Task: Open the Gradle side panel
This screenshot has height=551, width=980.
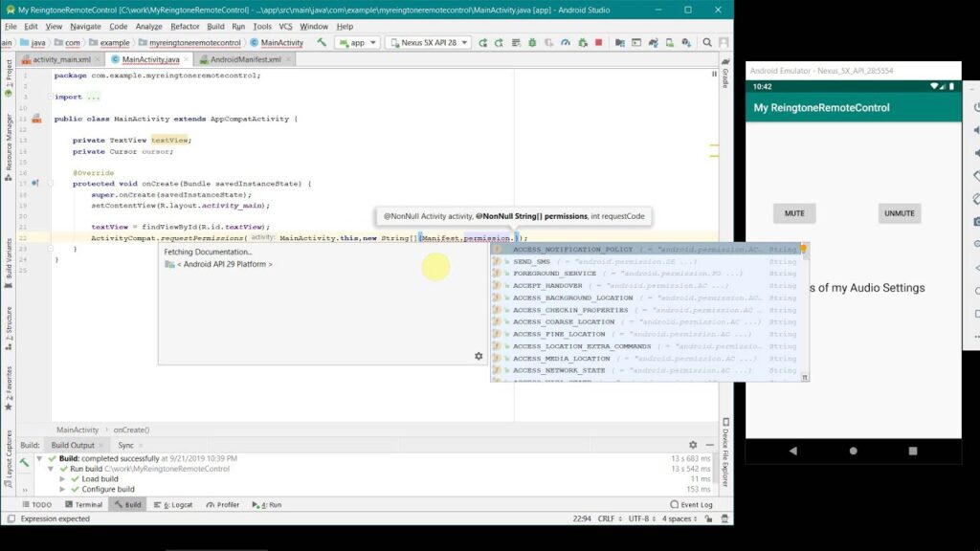Action: click(725, 74)
